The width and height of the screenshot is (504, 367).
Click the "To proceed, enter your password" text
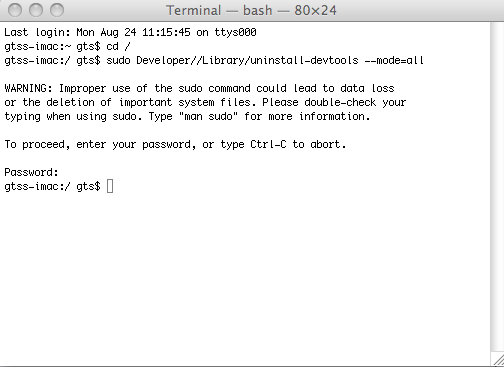[x=98, y=144]
